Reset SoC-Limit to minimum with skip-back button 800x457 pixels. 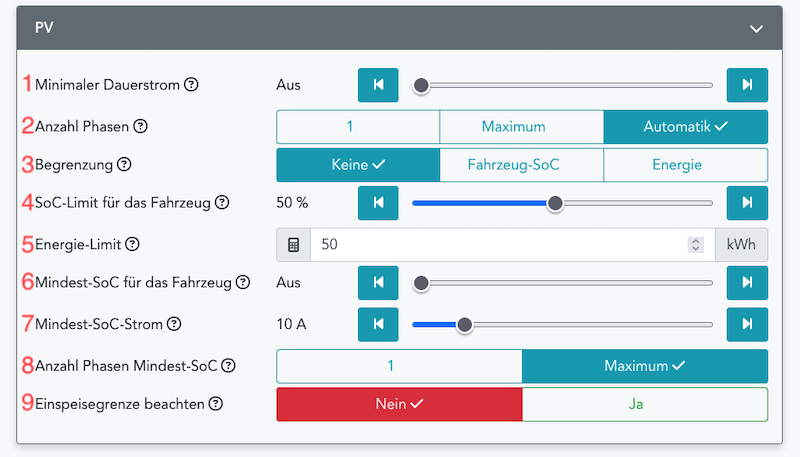(378, 203)
